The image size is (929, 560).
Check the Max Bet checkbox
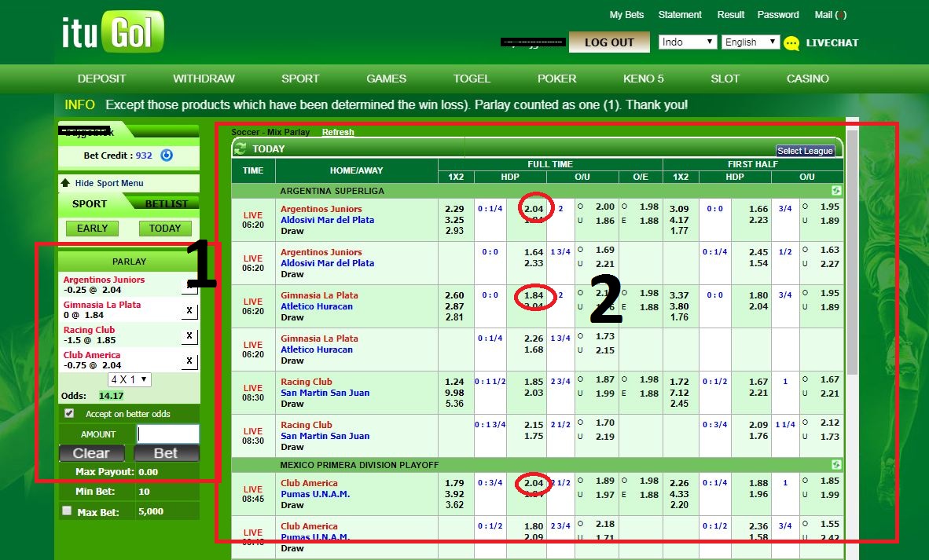[x=67, y=511]
